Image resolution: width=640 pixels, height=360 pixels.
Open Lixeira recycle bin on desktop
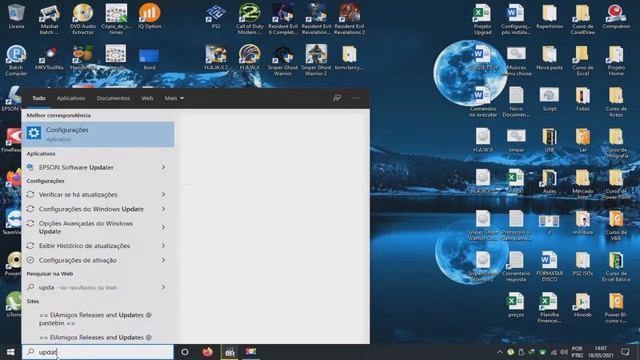pos(16,17)
